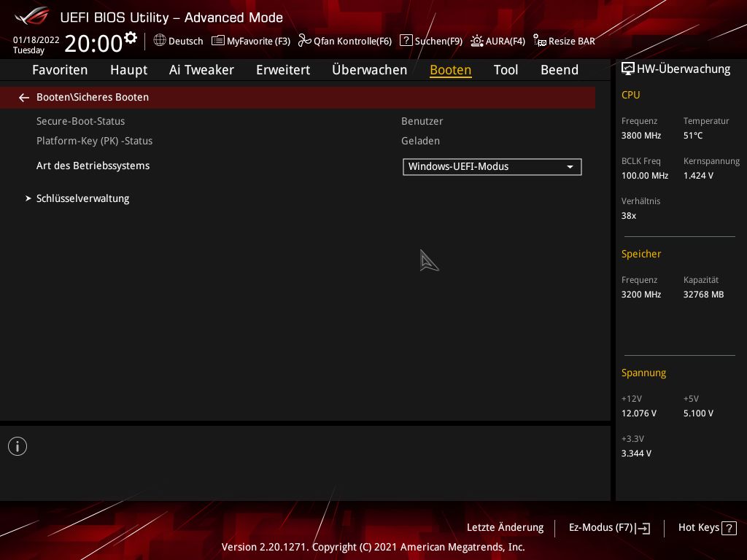Click memory frequency 3200 MHz

[x=641, y=295]
